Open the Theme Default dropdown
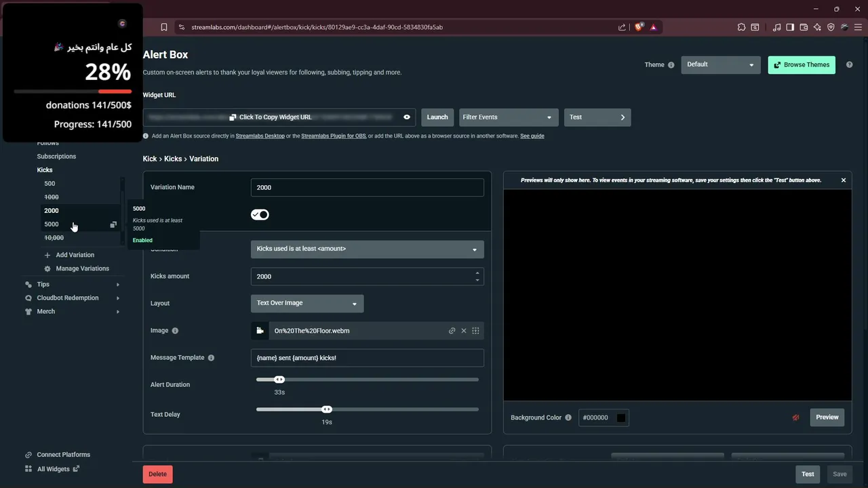Screen dimensions: 868x488 [721, 65]
